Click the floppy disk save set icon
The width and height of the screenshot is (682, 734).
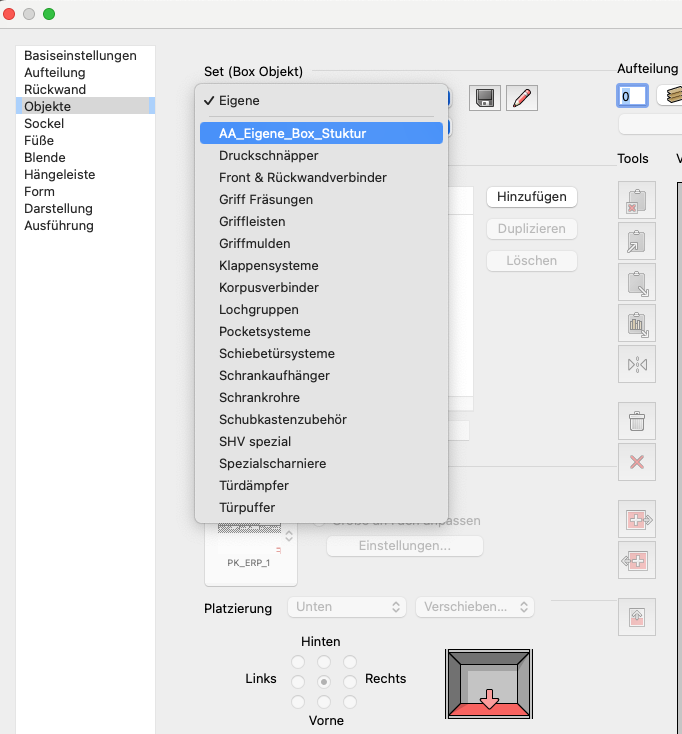point(486,97)
